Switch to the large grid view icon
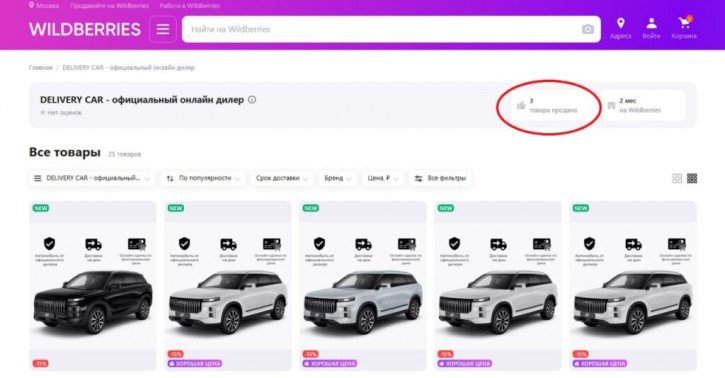725x378 pixels. 677,178
